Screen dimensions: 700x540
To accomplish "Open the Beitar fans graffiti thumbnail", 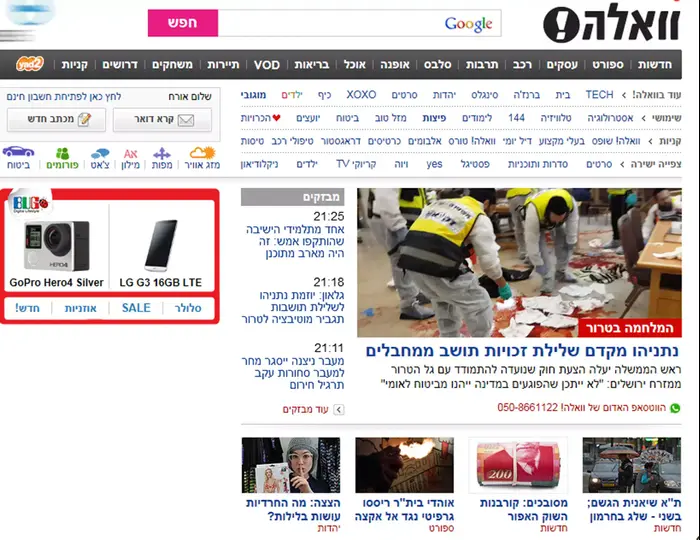I will click(404, 465).
